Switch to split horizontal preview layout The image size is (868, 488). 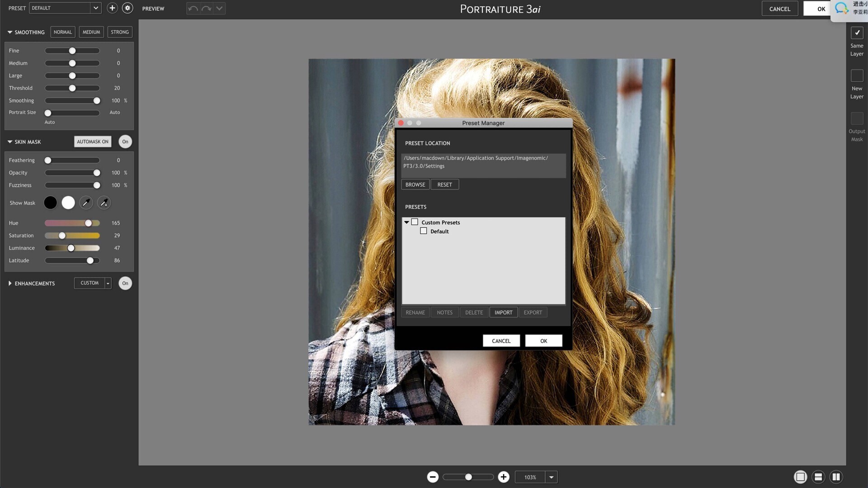(818, 477)
